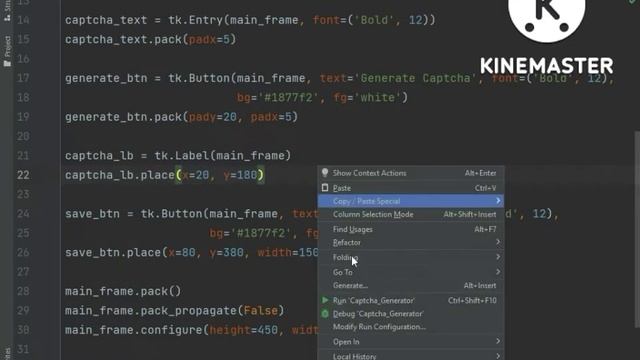Click 'captcha_lb = tk.Label(main_frame)' line
The width and height of the screenshot is (640, 360).
pos(178,156)
